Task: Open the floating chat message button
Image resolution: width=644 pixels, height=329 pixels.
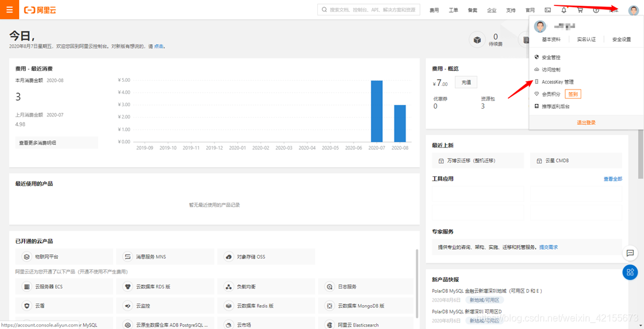Action: pos(630,253)
